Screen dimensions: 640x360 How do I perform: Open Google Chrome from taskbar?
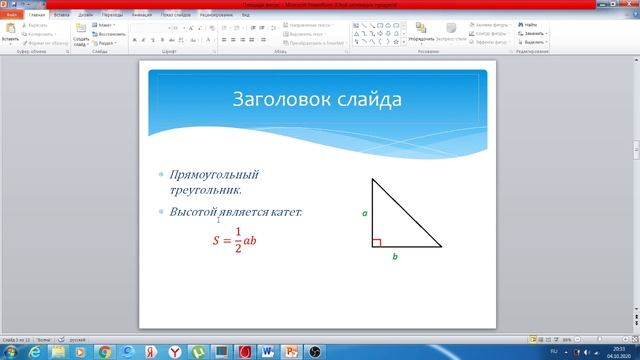point(104,351)
